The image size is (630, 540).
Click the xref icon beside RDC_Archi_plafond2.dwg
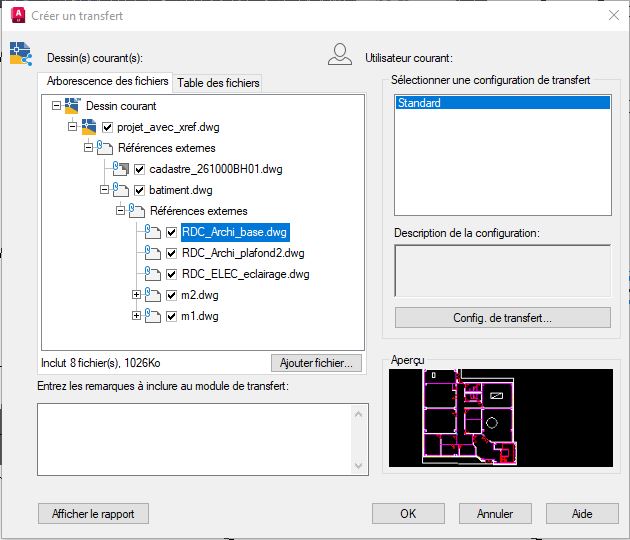click(x=153, y=253)
